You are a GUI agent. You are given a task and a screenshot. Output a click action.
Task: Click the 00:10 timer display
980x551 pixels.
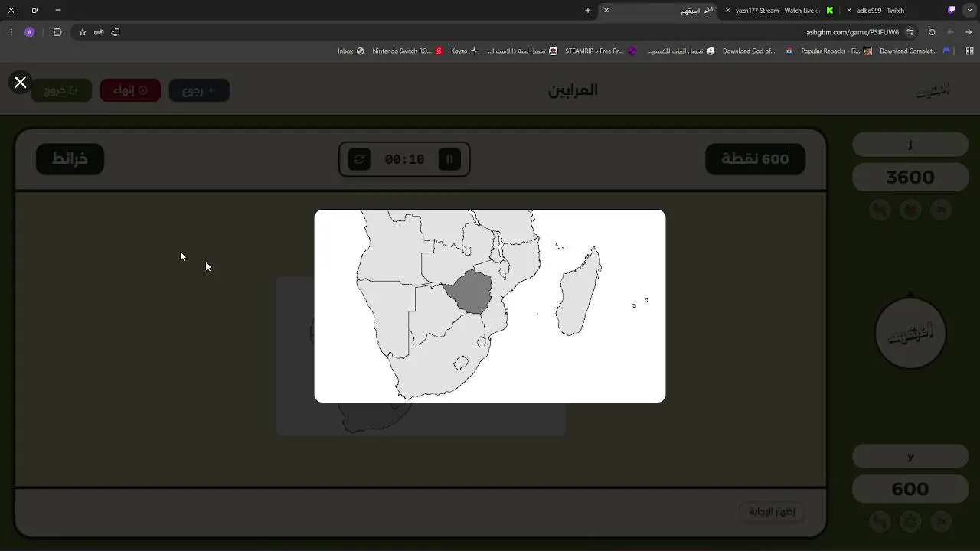click(x=404, y=159)
